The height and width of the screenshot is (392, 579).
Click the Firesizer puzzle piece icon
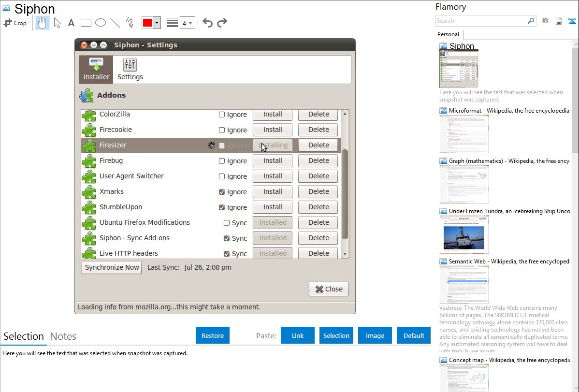(89, 145)
